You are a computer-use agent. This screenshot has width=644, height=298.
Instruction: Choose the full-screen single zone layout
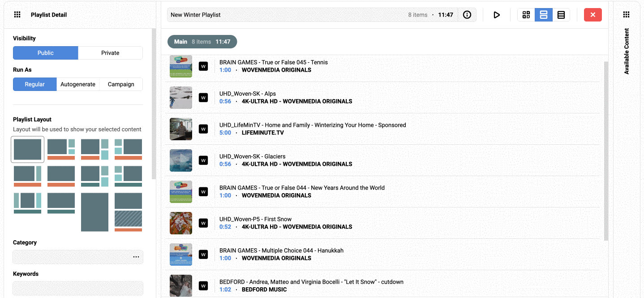coord(28,150)
